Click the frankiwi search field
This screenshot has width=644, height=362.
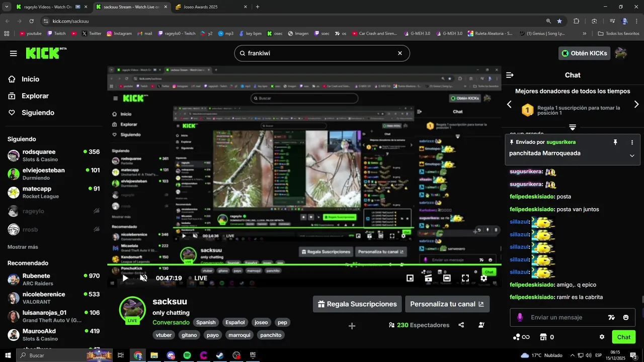[322, 53]
